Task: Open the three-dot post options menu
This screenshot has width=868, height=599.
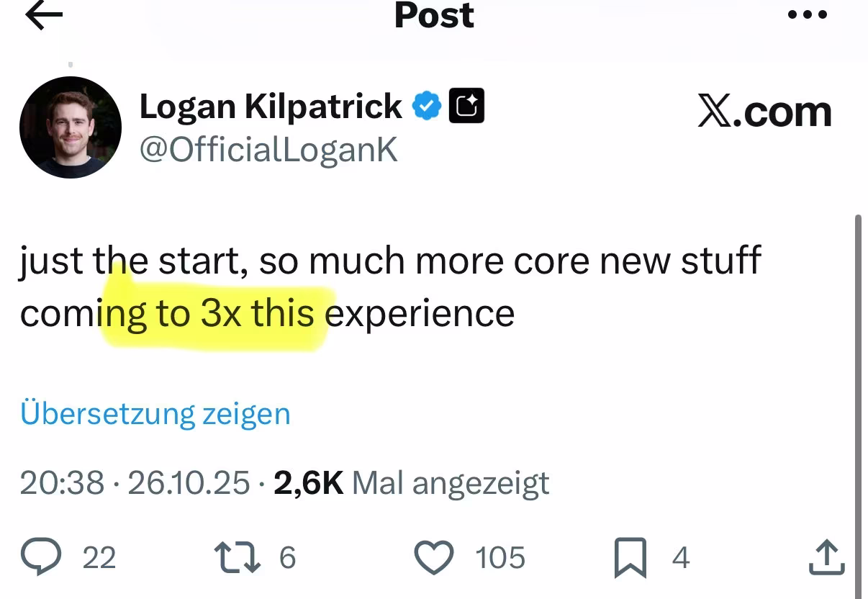Action: pos(808,14)
